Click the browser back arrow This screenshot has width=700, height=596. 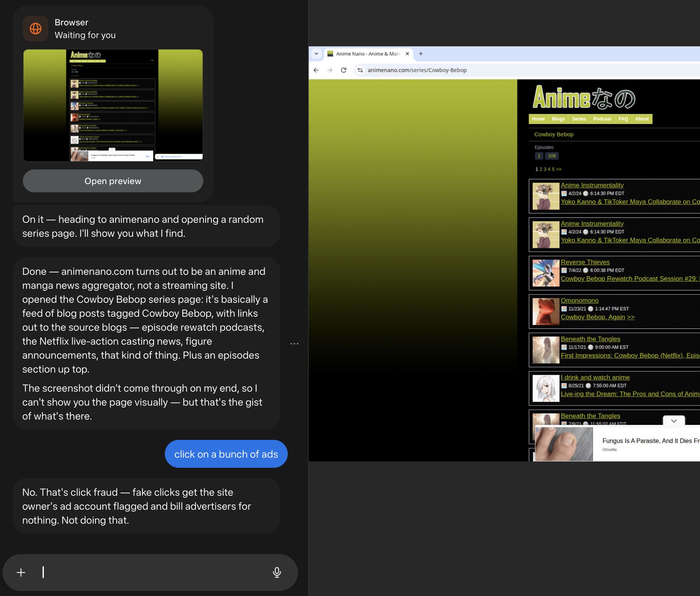(x=316, y=70)
